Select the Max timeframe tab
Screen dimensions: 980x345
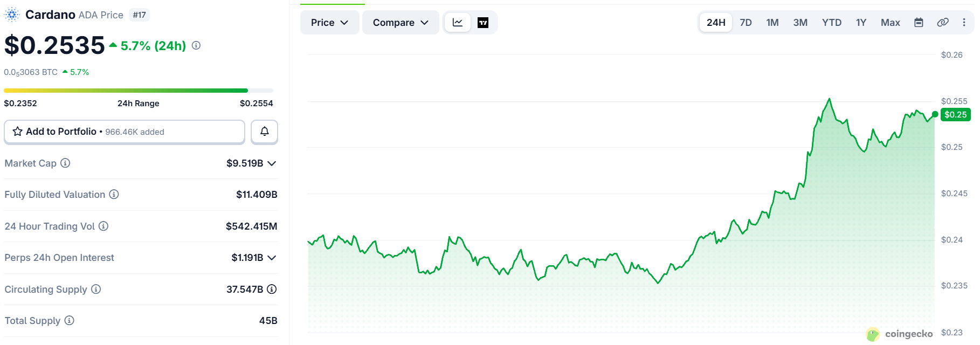click(x=891, y=23)
